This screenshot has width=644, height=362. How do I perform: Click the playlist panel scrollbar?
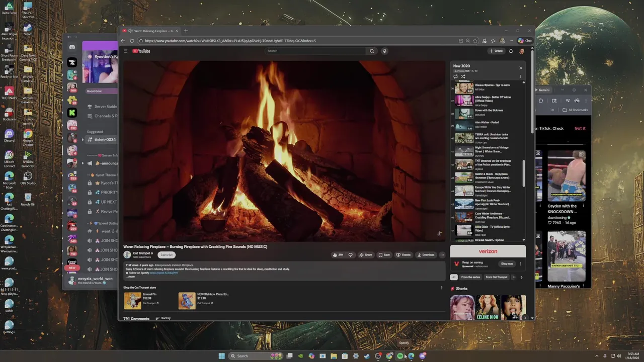(x=524, y=173)
